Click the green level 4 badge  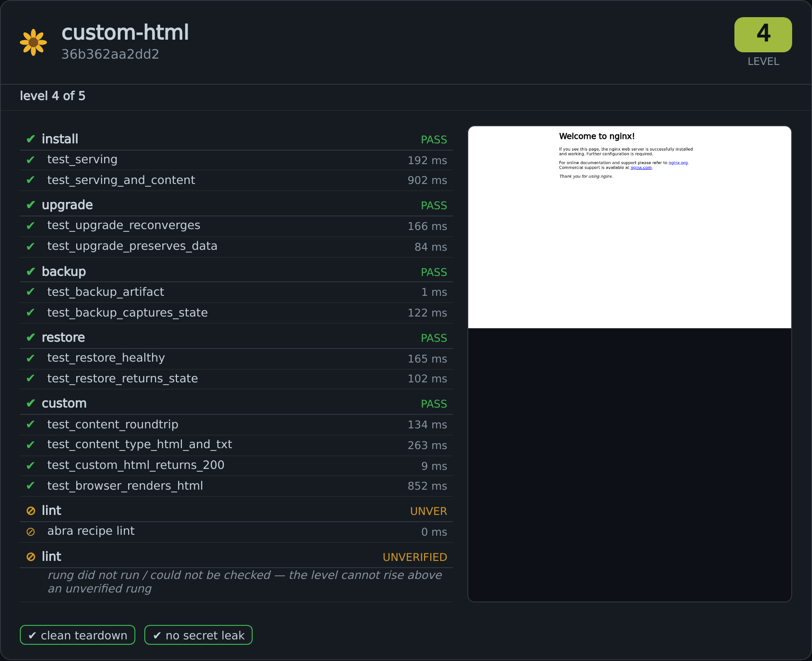pos(763,35)
